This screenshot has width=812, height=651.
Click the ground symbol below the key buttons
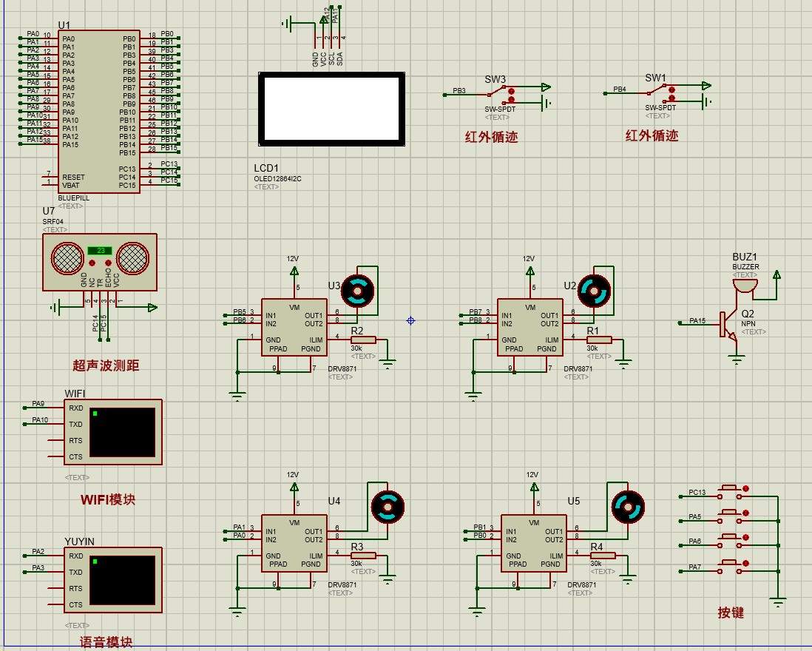point(778,604)
